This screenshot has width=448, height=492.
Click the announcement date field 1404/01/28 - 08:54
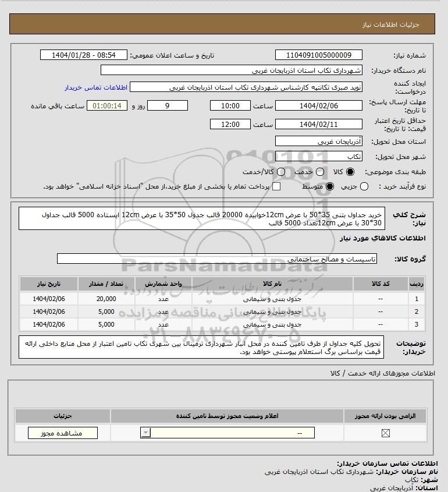84,55
